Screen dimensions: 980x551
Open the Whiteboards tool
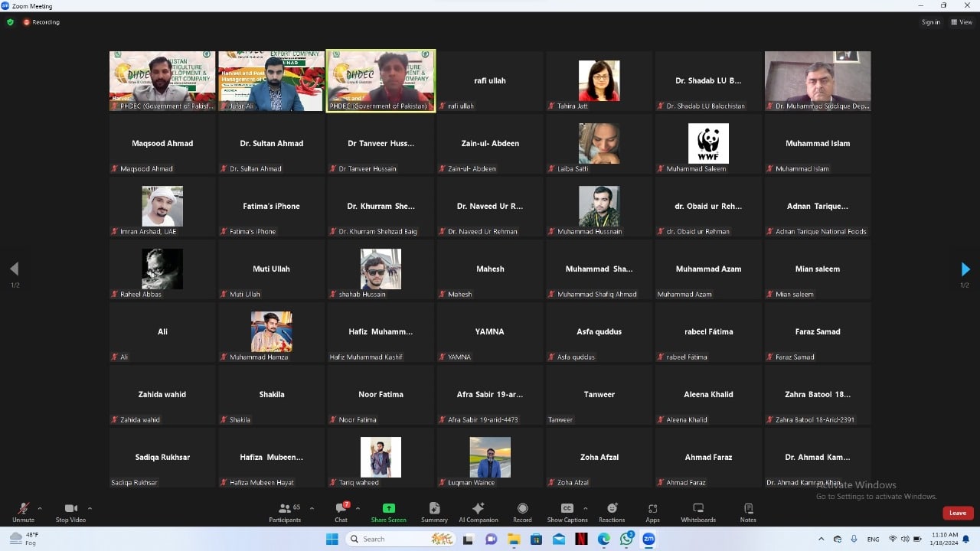pos(698,512)
